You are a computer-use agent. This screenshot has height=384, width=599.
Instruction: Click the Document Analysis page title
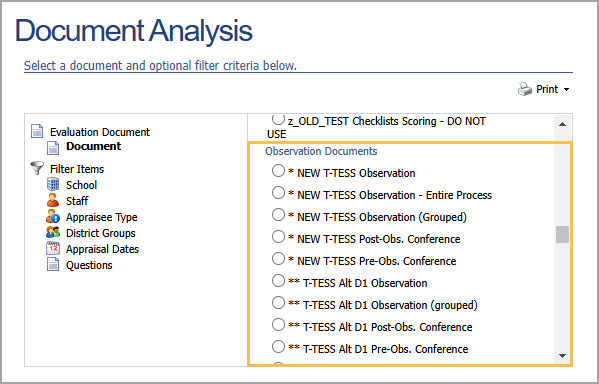tap(134, 31)
